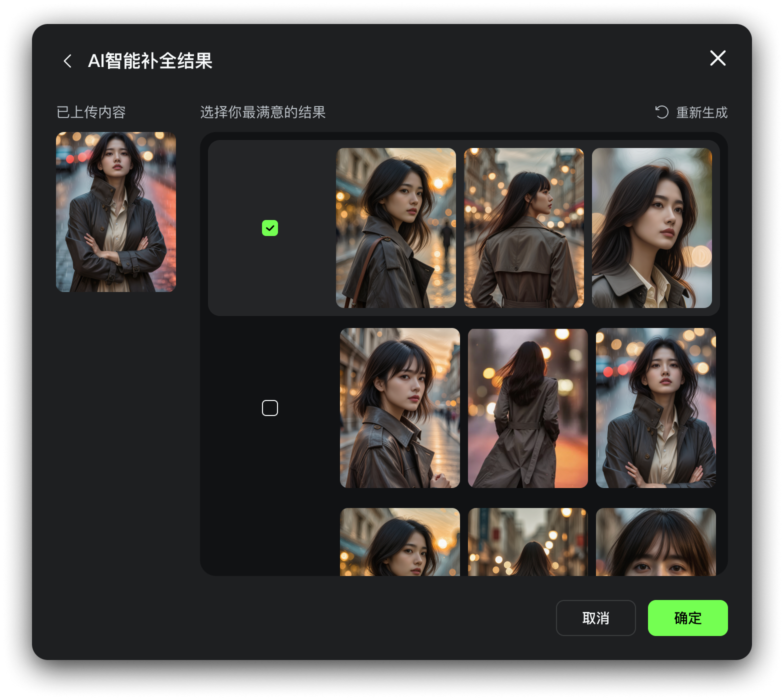Select second row back-view windblown hair photo

point(528,408)
